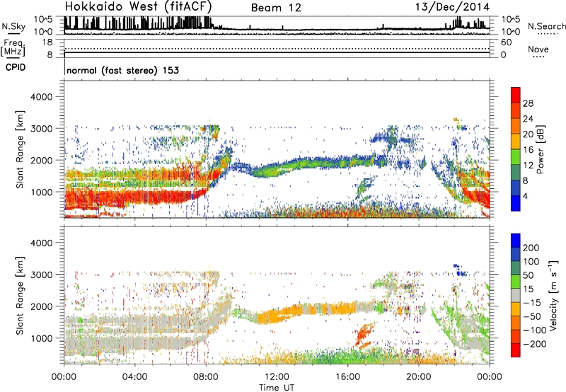Select the normal (fast stereo) 153 text
566x392 pixels.
click(122, 70)
